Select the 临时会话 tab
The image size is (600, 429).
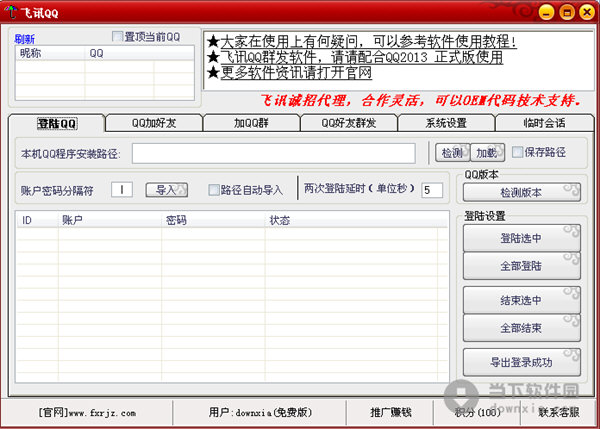point(544,123)
